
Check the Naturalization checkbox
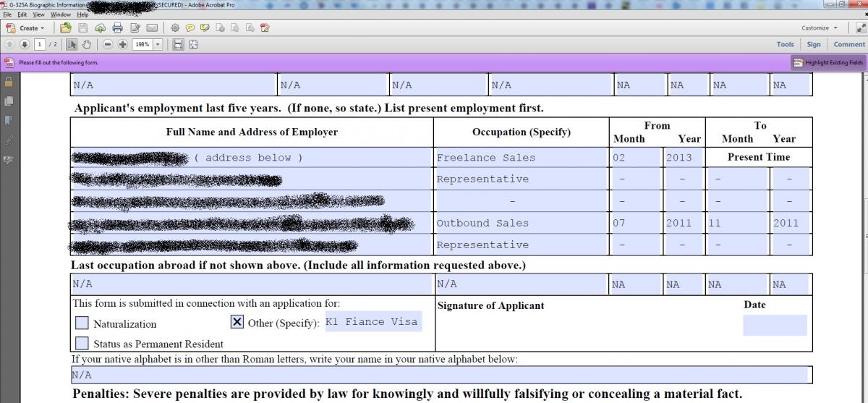pos(82,323)
